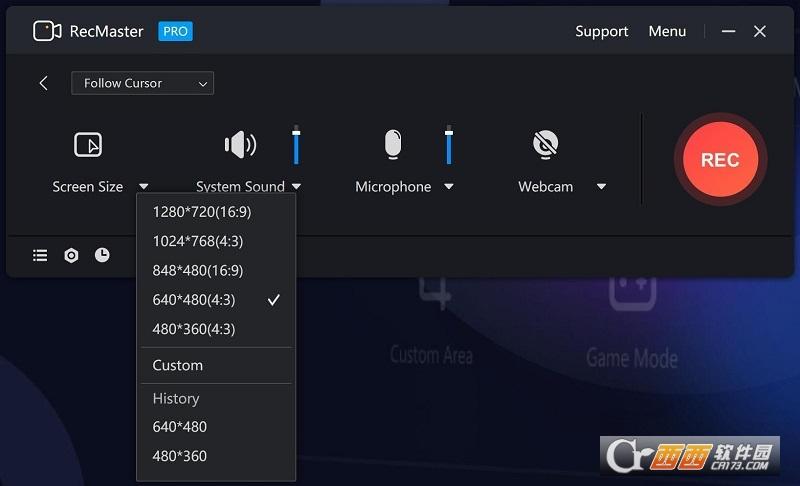Screen dimensions: 800x486
Task: Click the RecMaster camera logo
Action: click(x=47, y=31)
